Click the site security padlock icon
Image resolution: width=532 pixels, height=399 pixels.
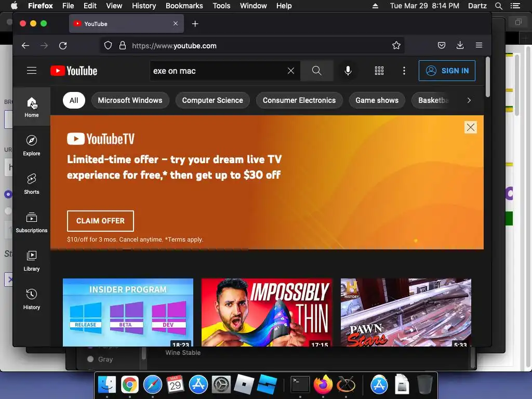click(123, 46)
